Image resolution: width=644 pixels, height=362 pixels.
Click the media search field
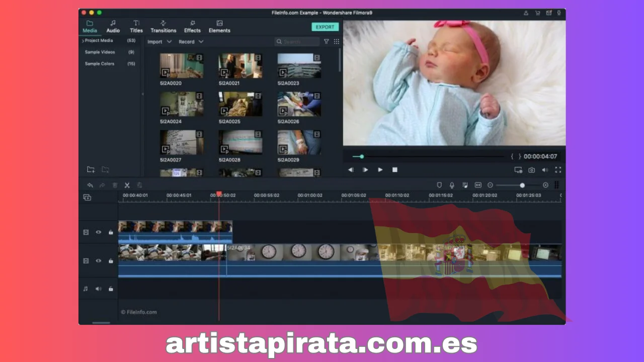point(297,42)
